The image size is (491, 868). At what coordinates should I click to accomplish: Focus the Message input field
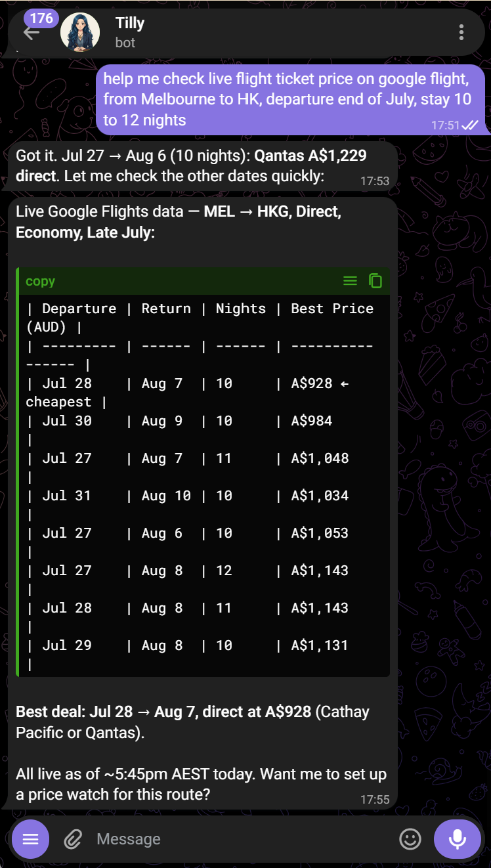(x=243, y=839)
